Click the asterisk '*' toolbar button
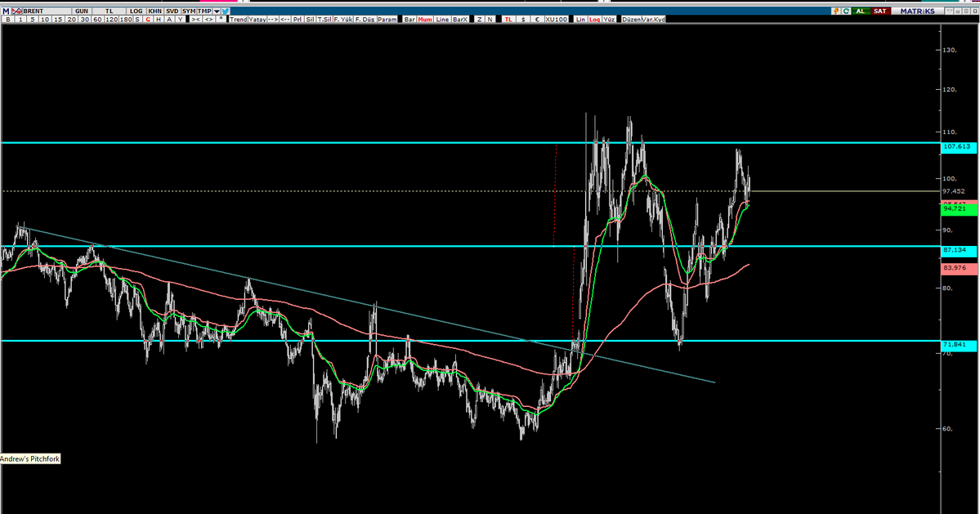Viewport: 980px width, 514px height. (221, 20)
